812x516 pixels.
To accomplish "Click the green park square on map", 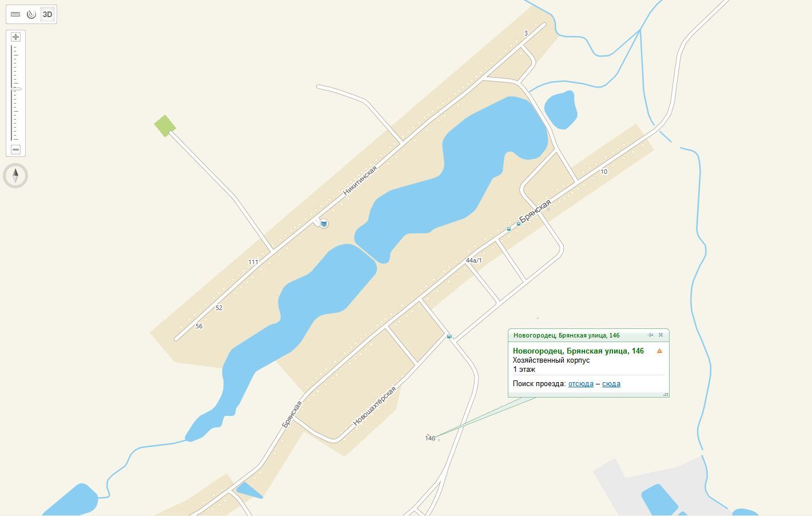I will pos(165,126).
